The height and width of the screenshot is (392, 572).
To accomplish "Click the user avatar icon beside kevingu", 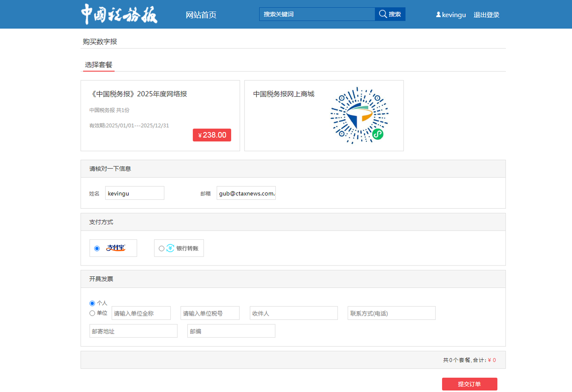I will pos(438,15).
